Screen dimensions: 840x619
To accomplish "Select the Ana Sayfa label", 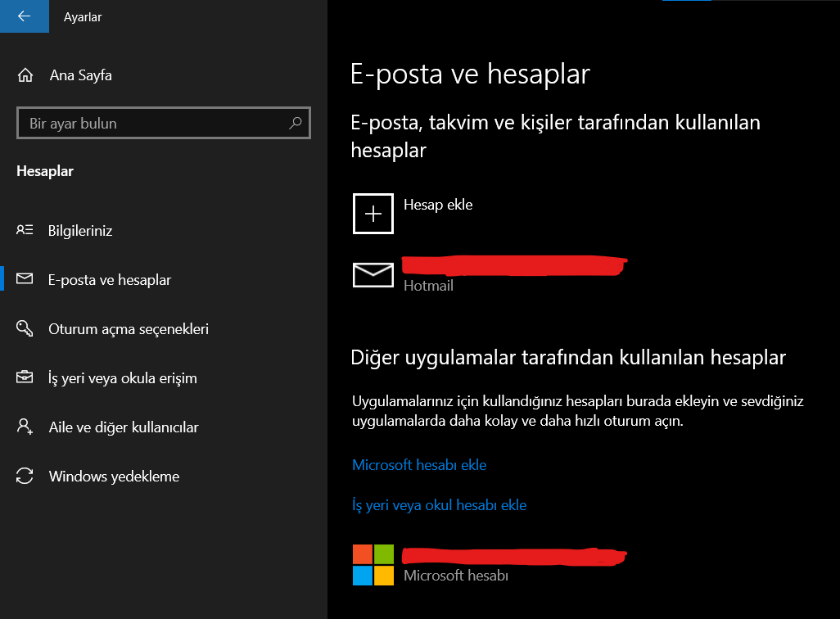I will [81, 75].
